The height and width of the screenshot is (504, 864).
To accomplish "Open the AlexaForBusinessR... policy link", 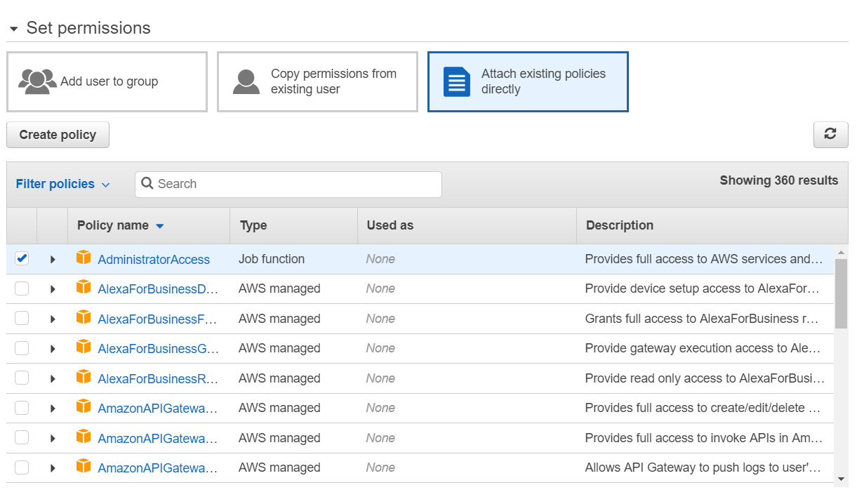I will pyautogui.click(x=158, y=379).
